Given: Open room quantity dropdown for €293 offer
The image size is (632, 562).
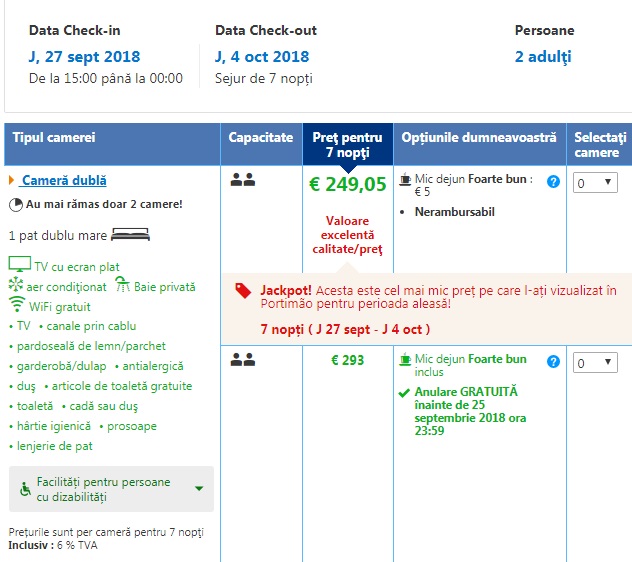Looking at the screenshot, I should [595, 363].
